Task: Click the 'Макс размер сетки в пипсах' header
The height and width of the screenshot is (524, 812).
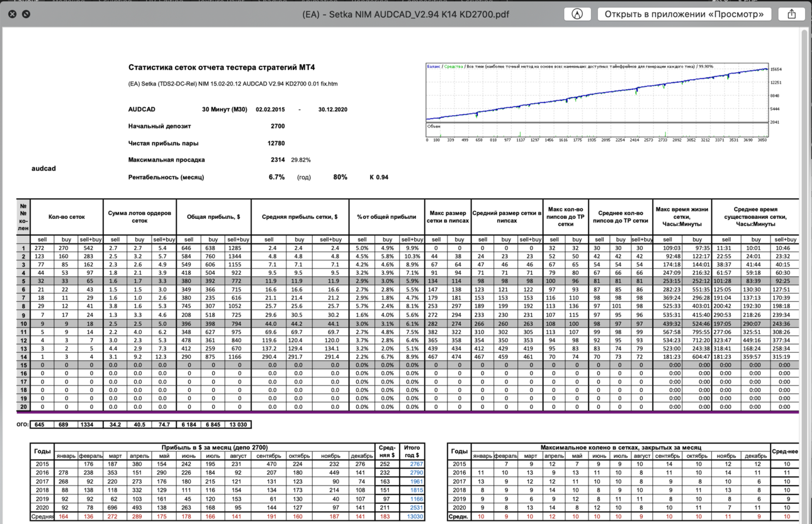Action: pyautogui.click(x=448, y=216)
